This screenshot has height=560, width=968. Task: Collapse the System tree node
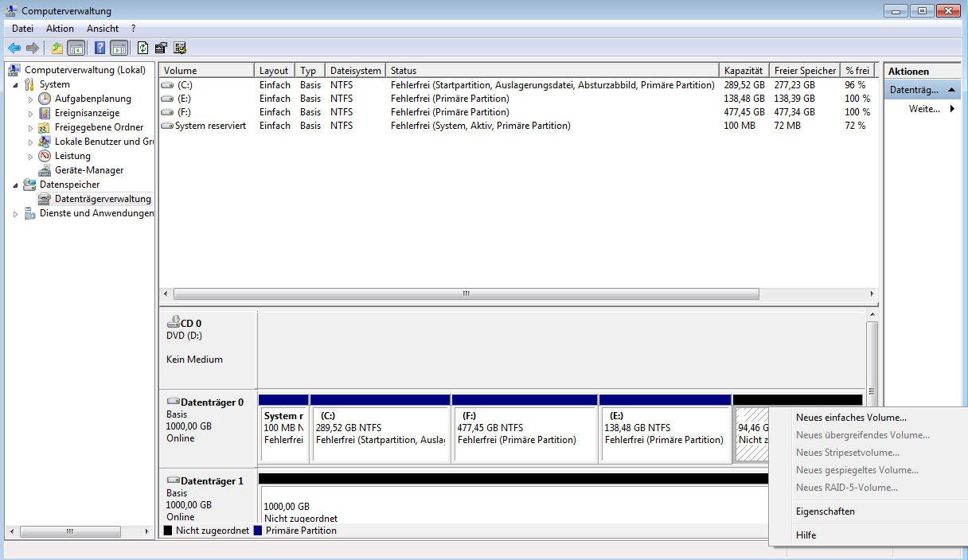[15, 85]
